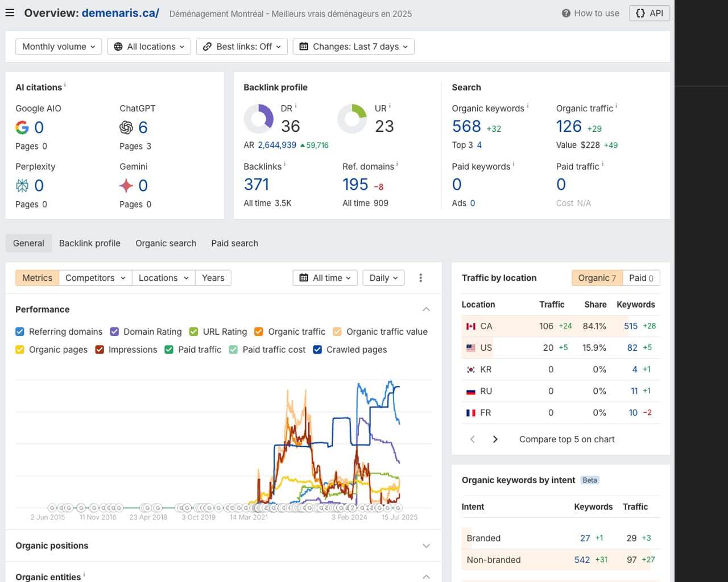This screenshot has width=728, height=582.
Task: Go to next traffic location page arrow
Action: (495, 439)
